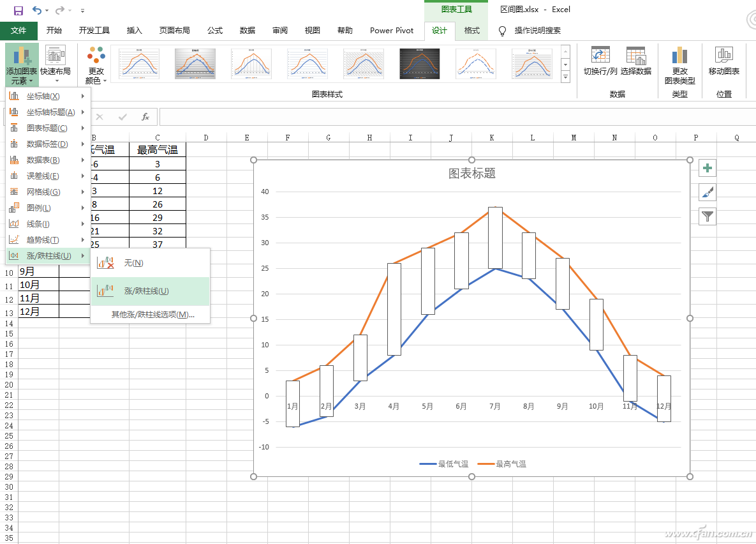The image size is (756, 544).
Task: Click the July up/down bar in chart
Action: (495, 238)
